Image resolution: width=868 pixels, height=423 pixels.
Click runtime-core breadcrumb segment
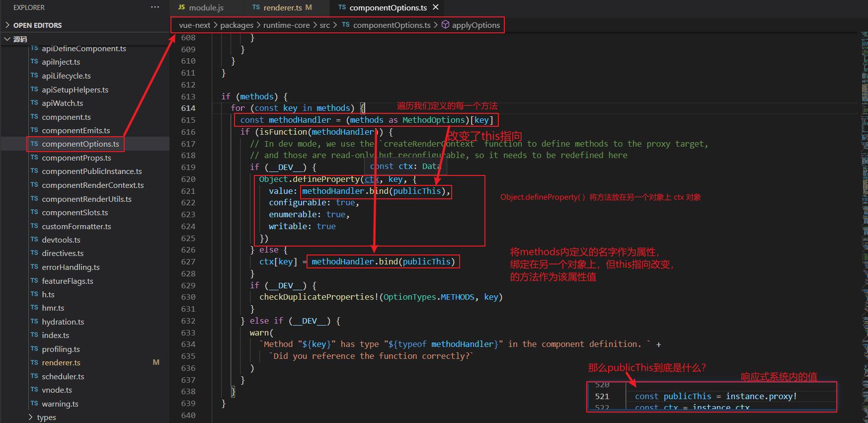pyautogui.click(x=286, y=25)
